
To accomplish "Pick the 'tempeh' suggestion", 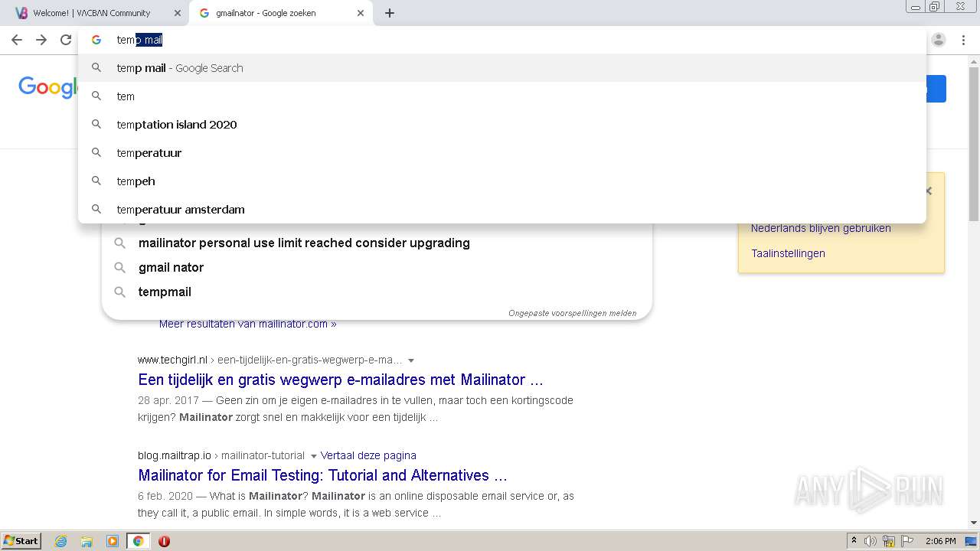I will pyautogui.click(x=501, y=181).
